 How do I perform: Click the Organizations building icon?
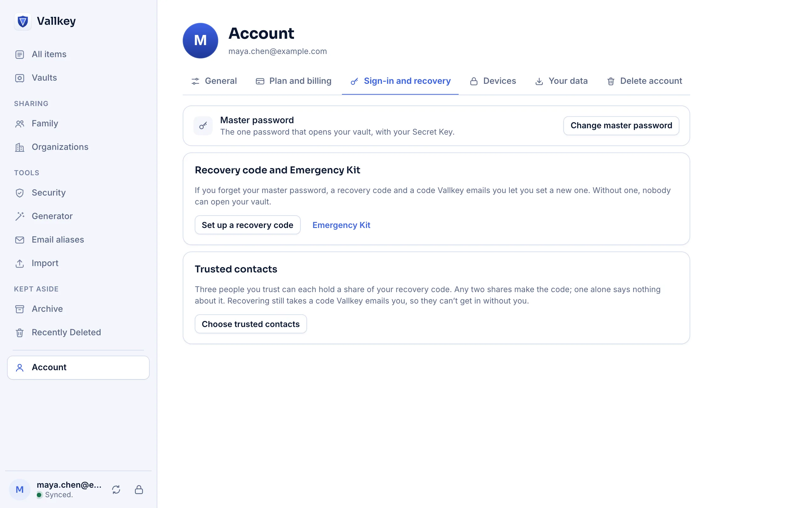coord(20,147)
